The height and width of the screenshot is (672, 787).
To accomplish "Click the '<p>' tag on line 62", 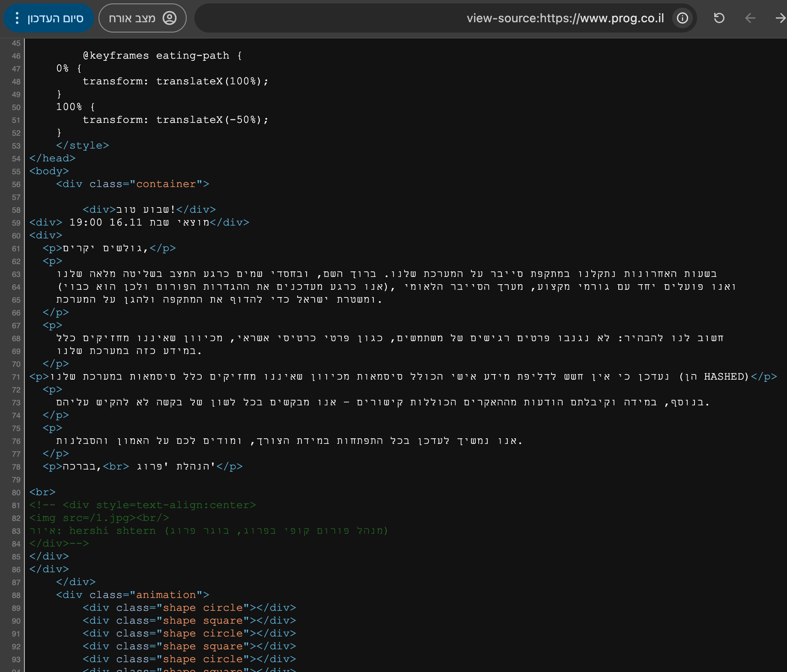I will [x=52, y=261].
